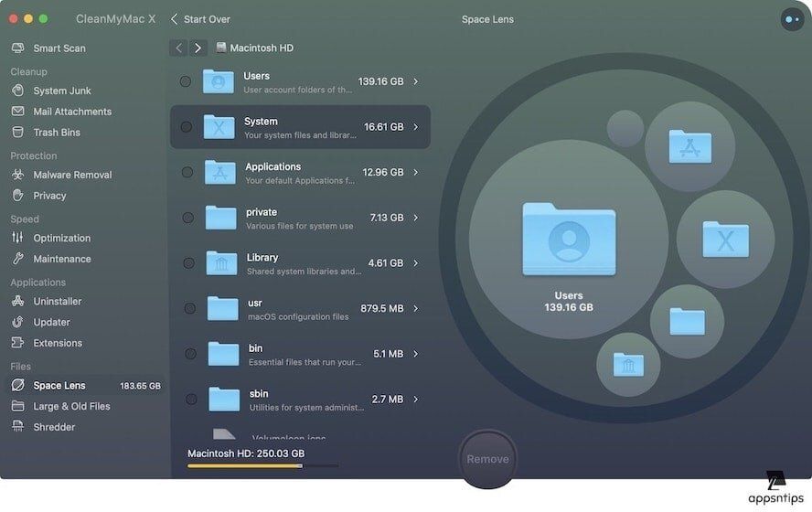Click the Uninstaller icon in sidebar
This screenshot has height=512, width=812.
[17, 301]
